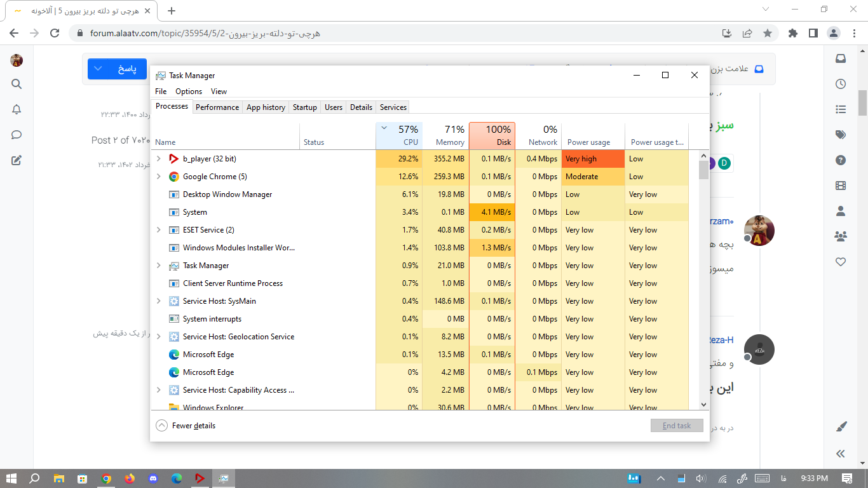Open the File menu in Task Manager
Image resolution: width=868 pixels, height=488 pixels.
tap(161, 91)
